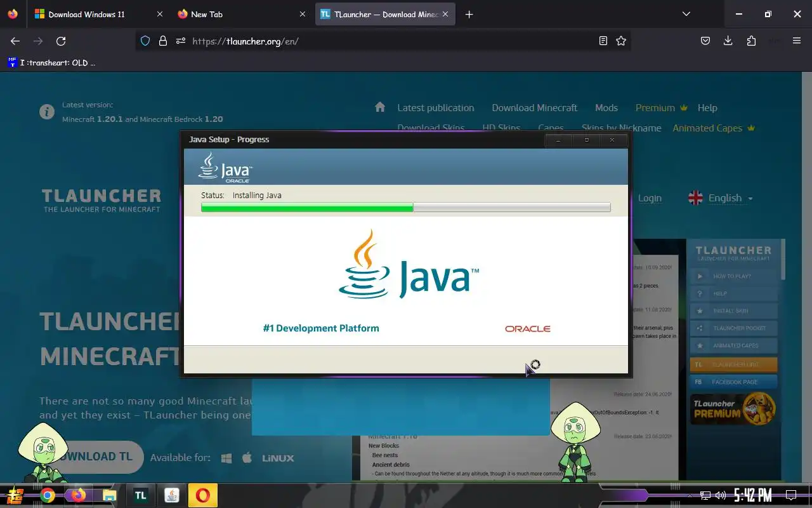Select the Windows platform icon
This screenshot has height=508, width=812.
226,458
